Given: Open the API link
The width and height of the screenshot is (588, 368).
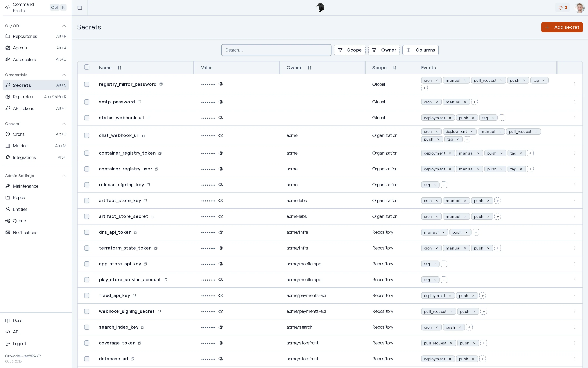Looking at the screenshot, I should coord(36,332).
